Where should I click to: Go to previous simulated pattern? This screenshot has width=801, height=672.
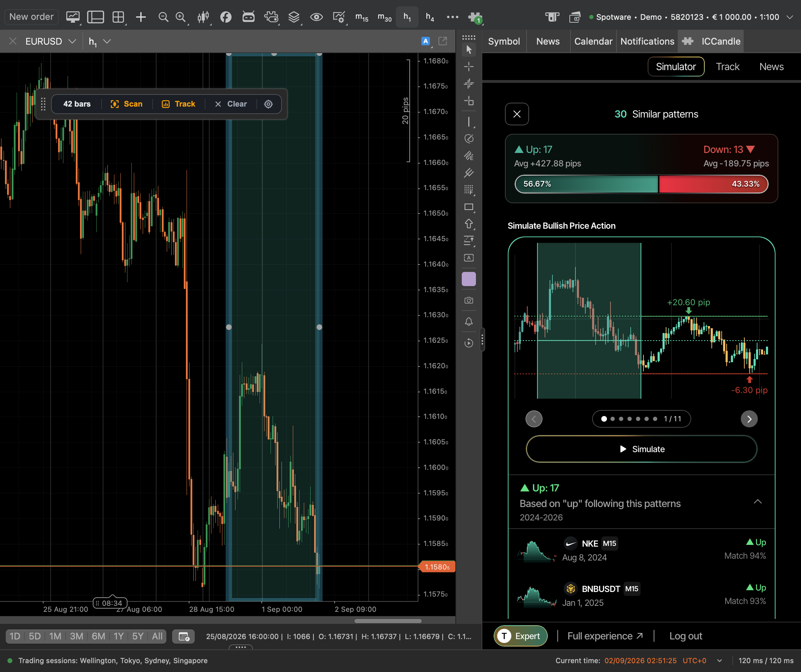534,419
